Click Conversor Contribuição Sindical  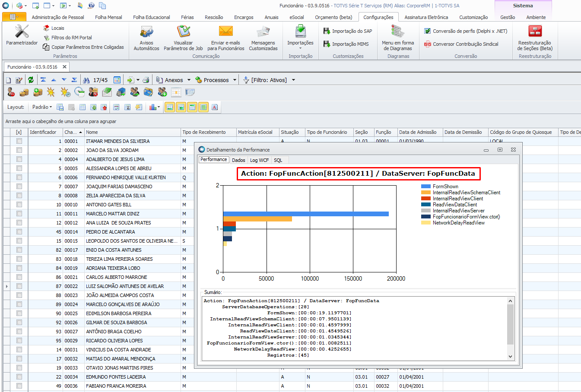coord(461,44)
